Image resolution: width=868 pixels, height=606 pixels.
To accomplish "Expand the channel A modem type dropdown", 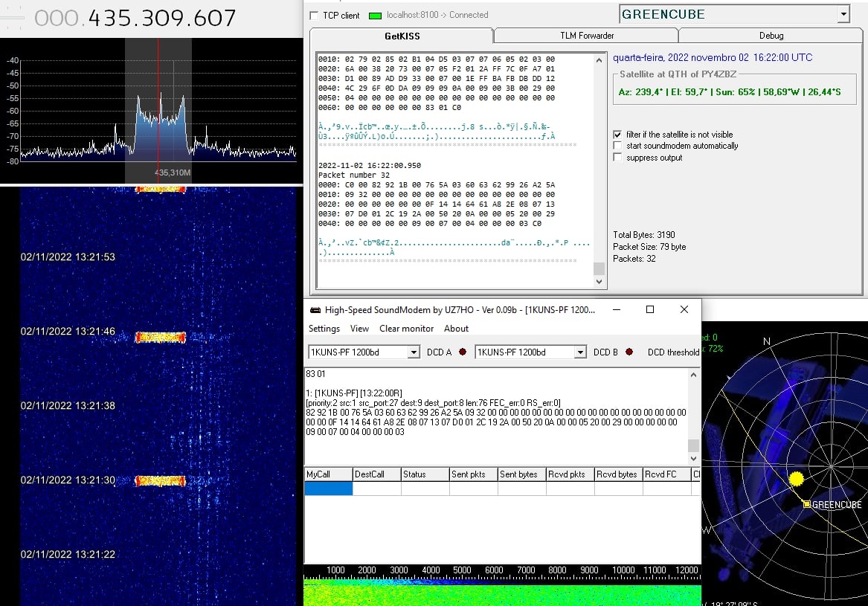I will coord(414,352).
